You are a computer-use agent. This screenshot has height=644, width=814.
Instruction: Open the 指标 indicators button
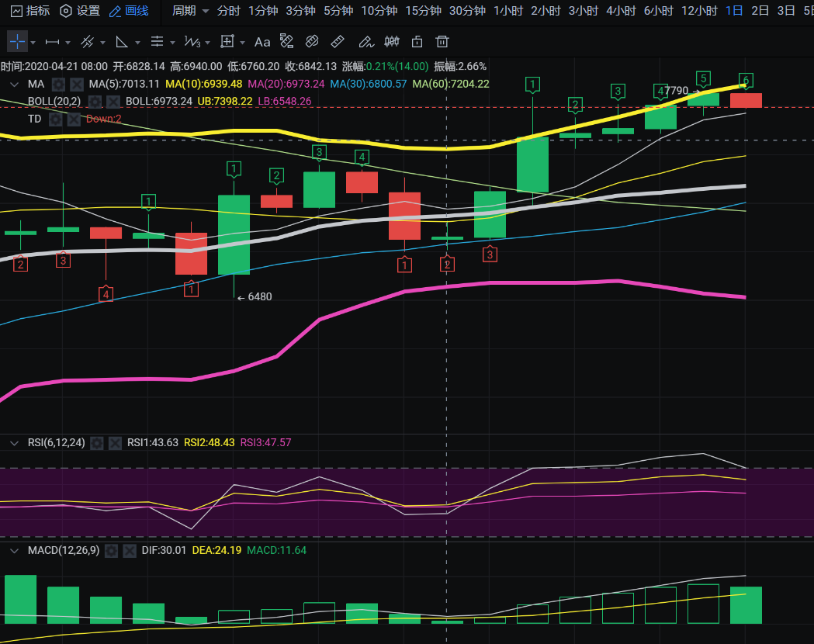point(28,11)
